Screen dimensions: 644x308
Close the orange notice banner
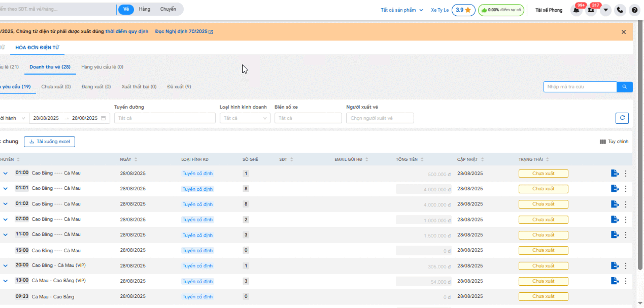[x=623, y=32]
